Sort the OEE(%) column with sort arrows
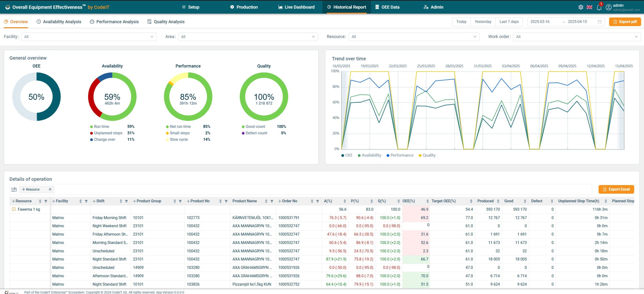 [x=427, y=201]
